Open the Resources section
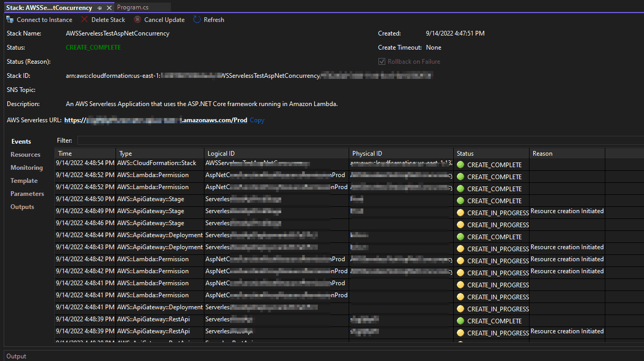The height and width of the screenshot is (361, 644). click(25, 155)
